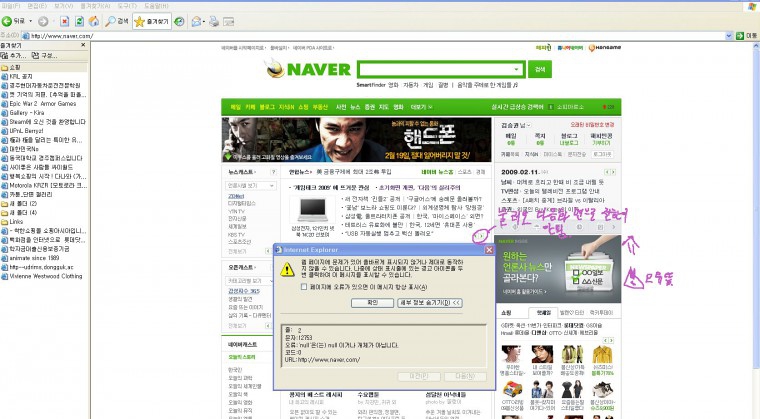Screen dimensions: 760x419
Task: Open the 'KRL 공지' favorite
Action: coord(20,77)
